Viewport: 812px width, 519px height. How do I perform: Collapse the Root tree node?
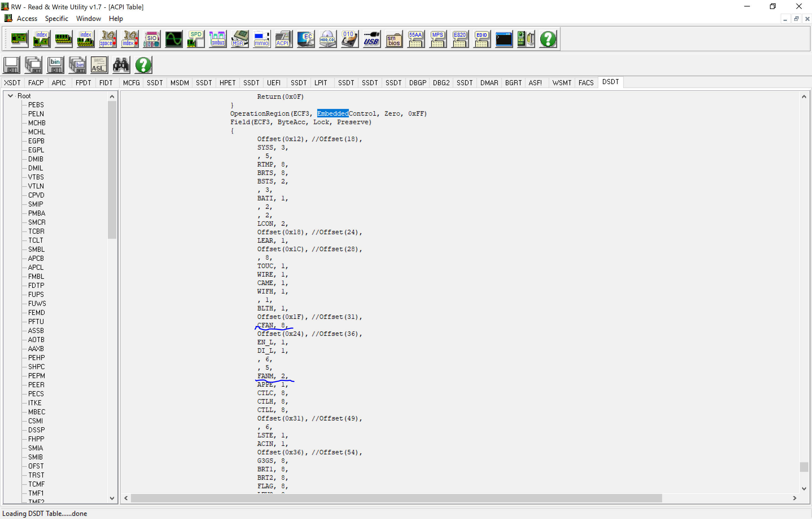(x=10, y=95)
